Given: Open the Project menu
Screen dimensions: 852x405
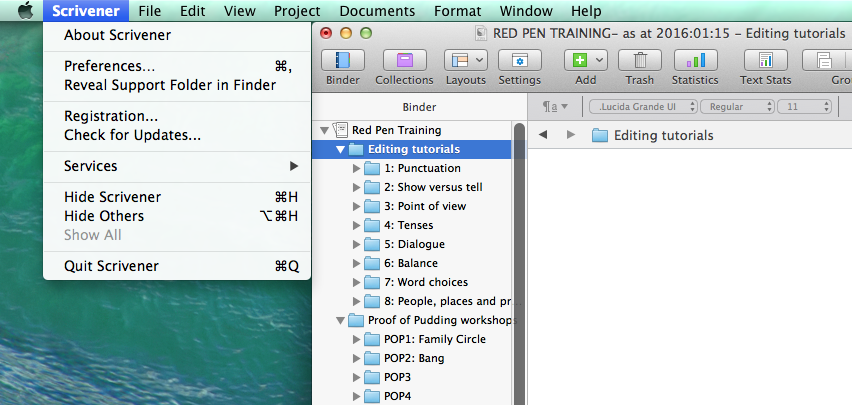Looking at the screenshot, I should [297, 11].
